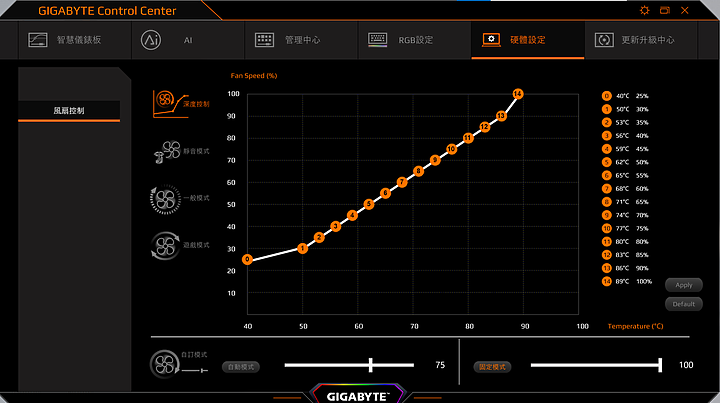Select curve point 11 on fan graph
The width and height of the screenshot is (720, 403).
coord(468,138)
